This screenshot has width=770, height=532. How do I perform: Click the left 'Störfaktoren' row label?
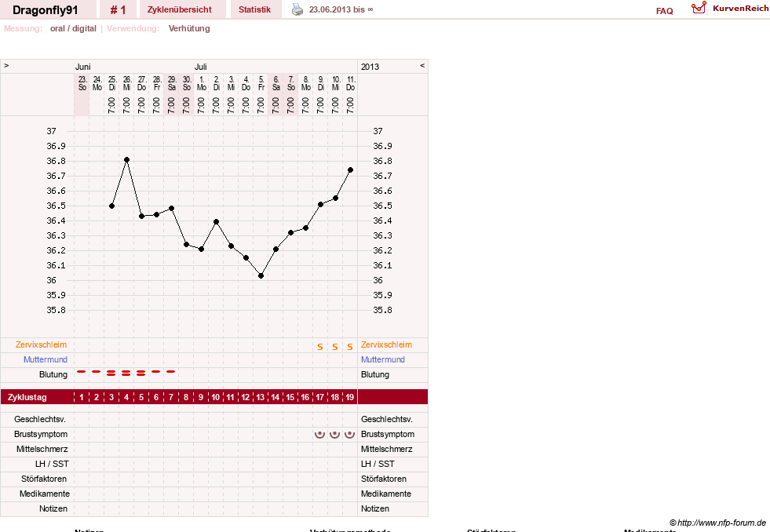pos(44,479)
